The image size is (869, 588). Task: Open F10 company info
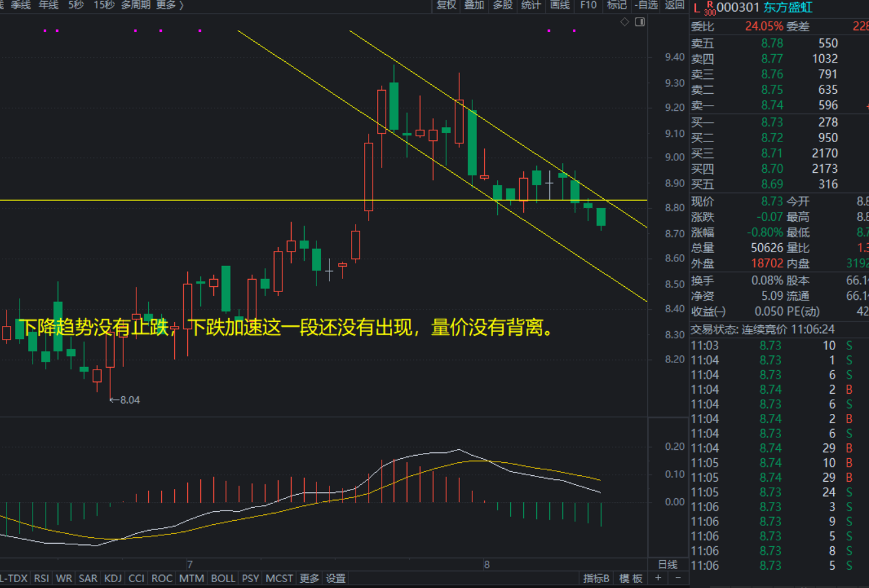[588, 5]
